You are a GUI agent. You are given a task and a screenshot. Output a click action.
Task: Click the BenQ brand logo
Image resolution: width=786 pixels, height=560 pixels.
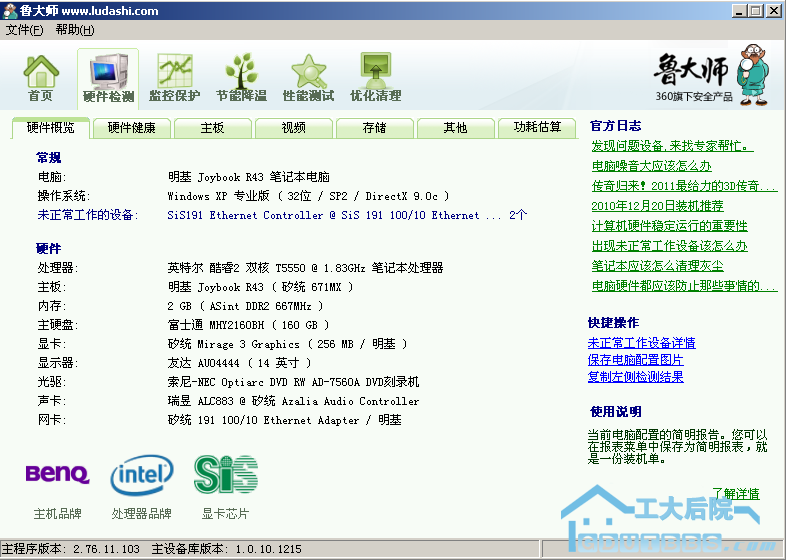pyautogui.click(x=57, y=474)
